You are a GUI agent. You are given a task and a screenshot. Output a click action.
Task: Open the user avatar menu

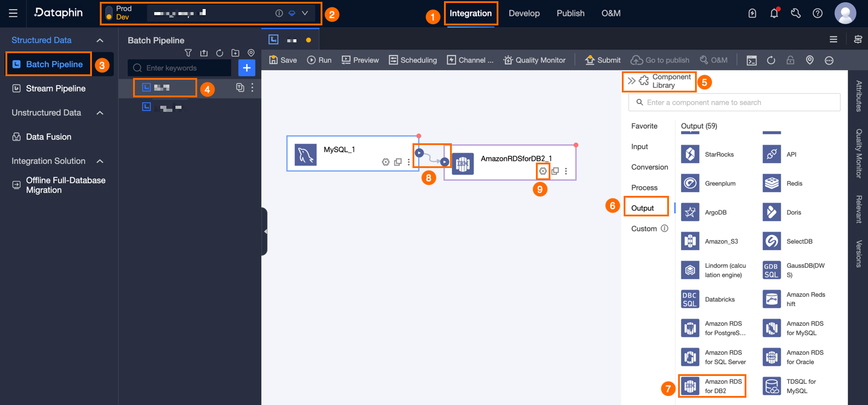[x=845, y=13]
